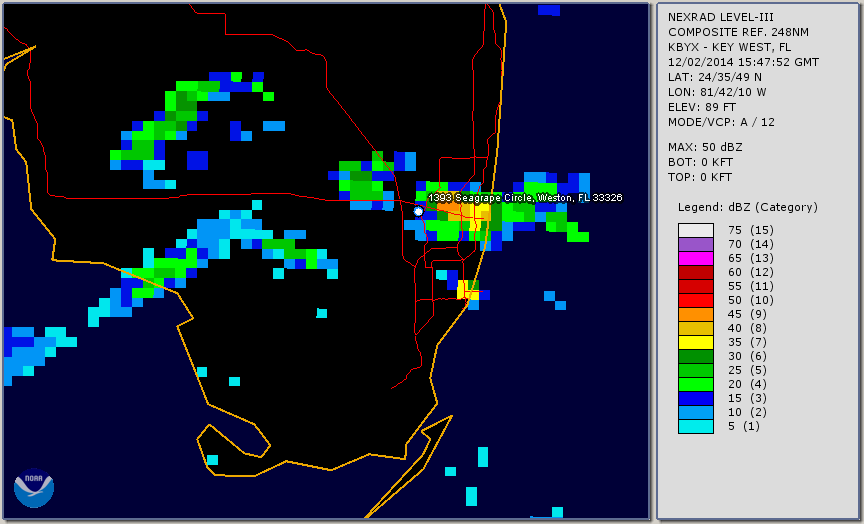Click the 75 (15) legend value

(x=750, y=230)
